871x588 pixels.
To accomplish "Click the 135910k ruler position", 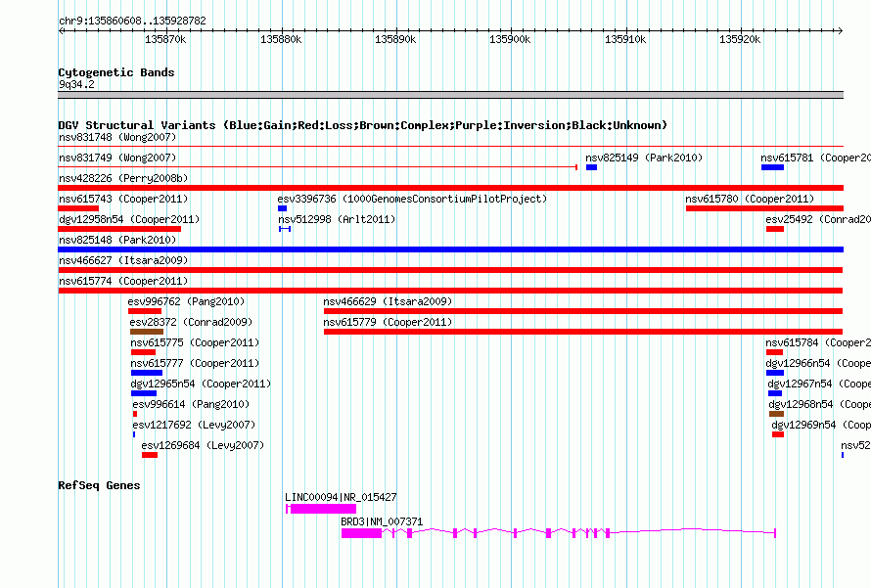I will pos(625,39).
